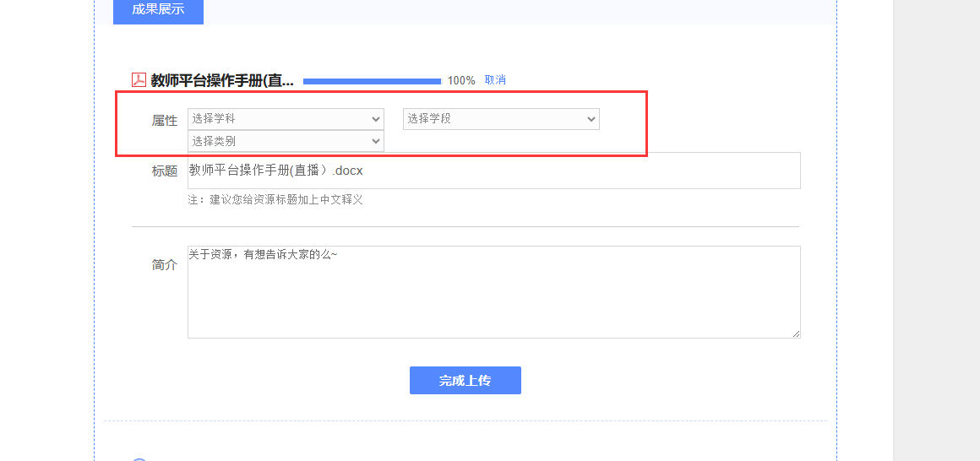Click the note 注：建议您给资源标题加上中文释义
The image size is (980, 461).
pyautogui.click(x=275, y=200)
